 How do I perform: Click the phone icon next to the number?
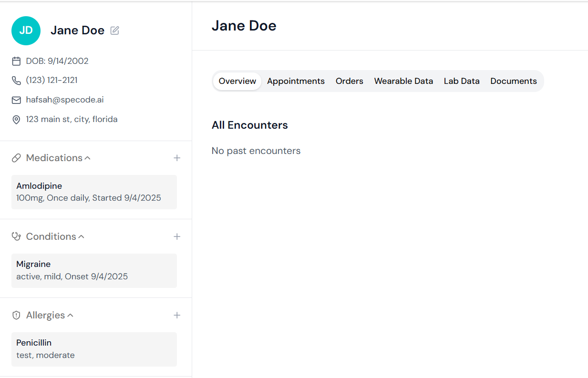16,80
